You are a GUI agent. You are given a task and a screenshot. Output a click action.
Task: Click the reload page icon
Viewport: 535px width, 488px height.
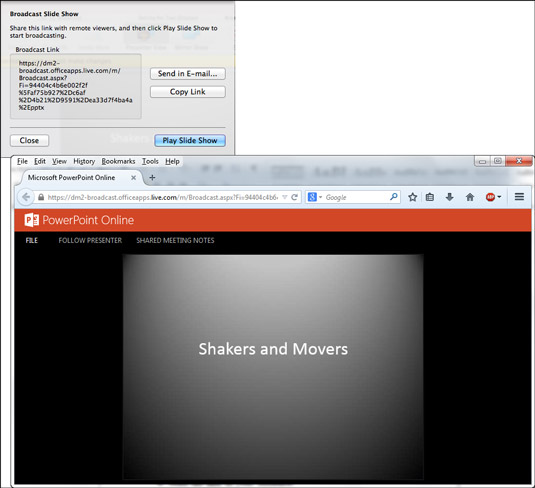(294, 197)
